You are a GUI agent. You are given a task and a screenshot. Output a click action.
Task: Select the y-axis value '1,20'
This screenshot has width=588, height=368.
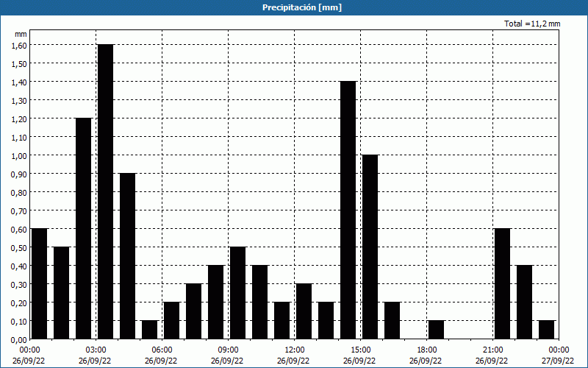click(x=19, y=118)
